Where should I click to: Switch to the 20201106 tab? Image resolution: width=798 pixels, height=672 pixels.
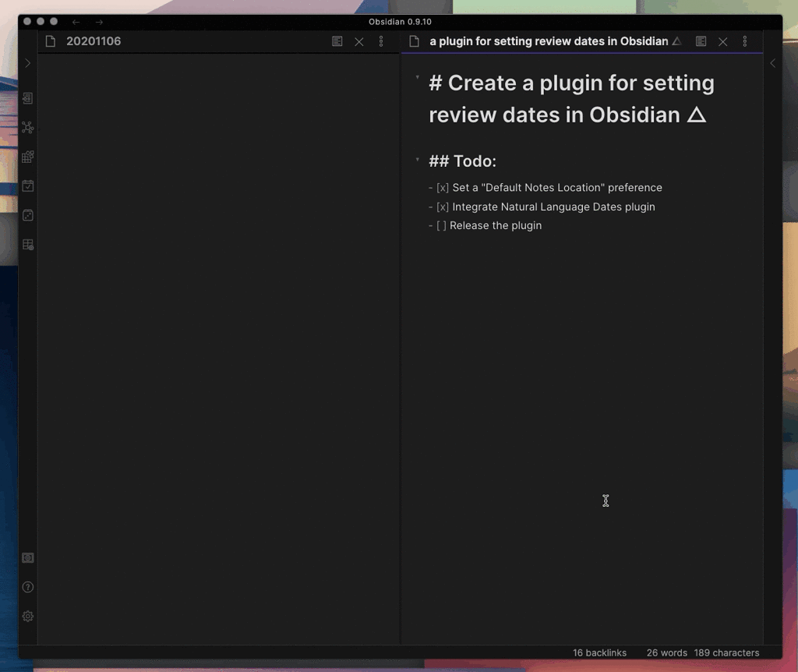94,41
